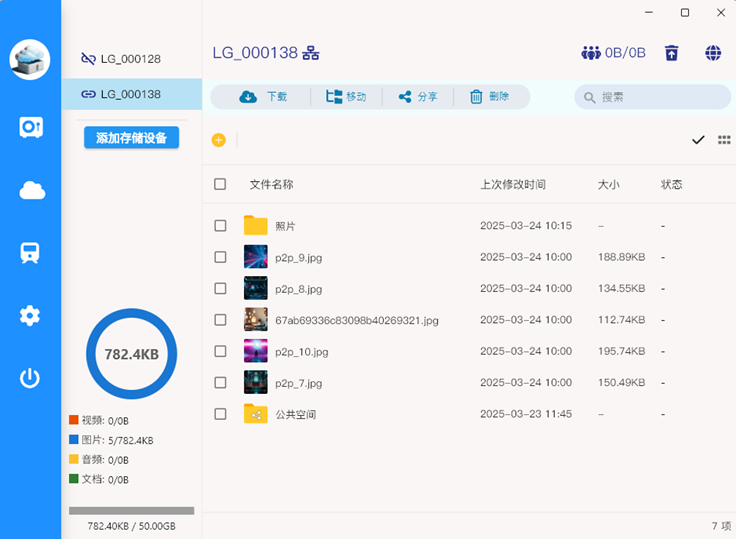Screen dimensions: 736x539
Task: Click the 公共空间 folder name
Action: (296, 415)
